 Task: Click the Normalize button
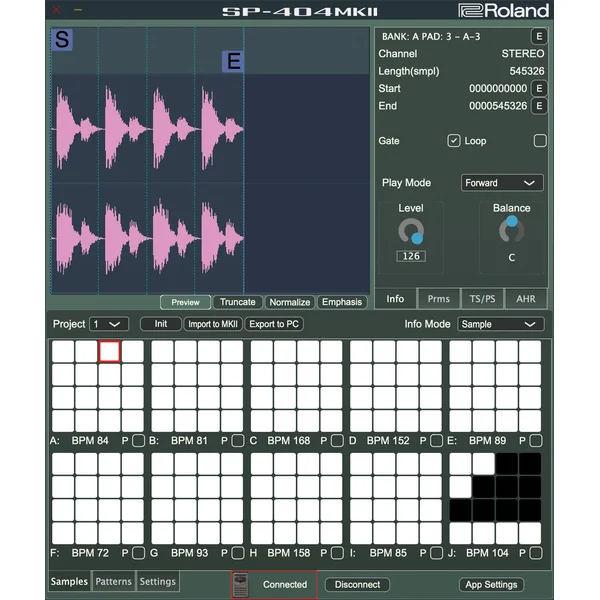290,302
